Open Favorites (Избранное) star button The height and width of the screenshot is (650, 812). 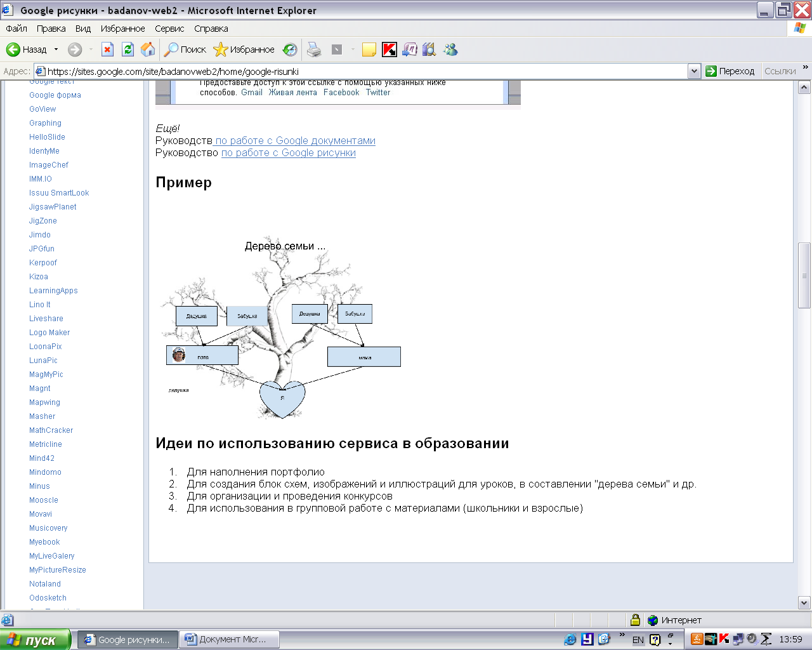pyautogui.click(x=244, y=50)
